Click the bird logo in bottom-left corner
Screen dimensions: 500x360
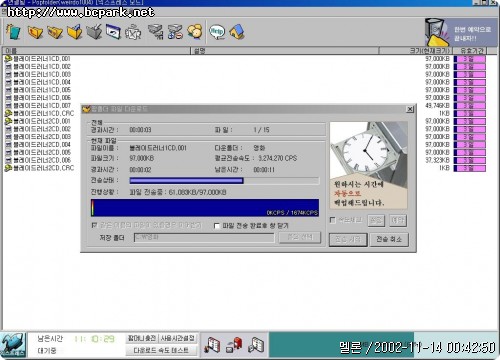(x=13, y=345)
